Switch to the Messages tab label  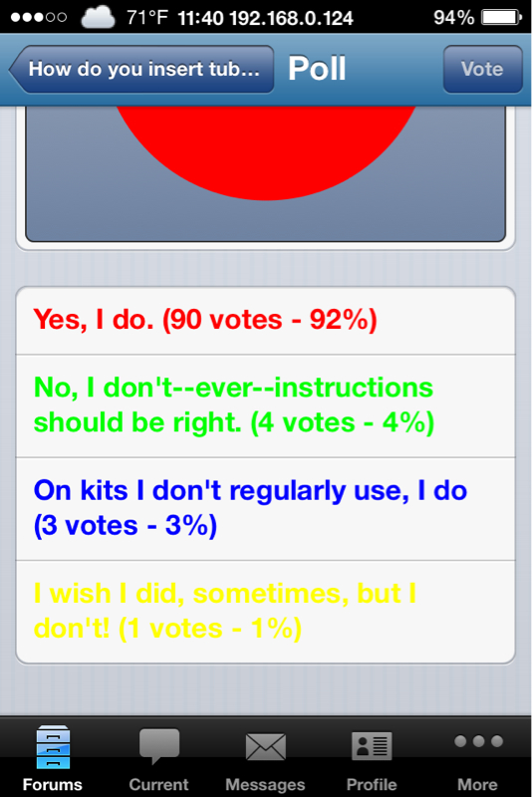click(x=265, y=784)
